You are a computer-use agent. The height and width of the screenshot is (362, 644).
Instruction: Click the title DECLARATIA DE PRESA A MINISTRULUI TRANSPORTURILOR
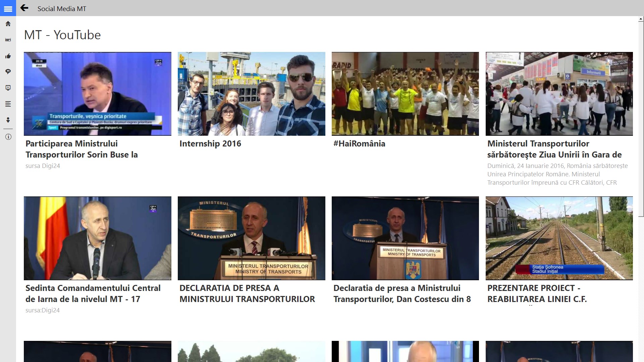tap(247, 294)
